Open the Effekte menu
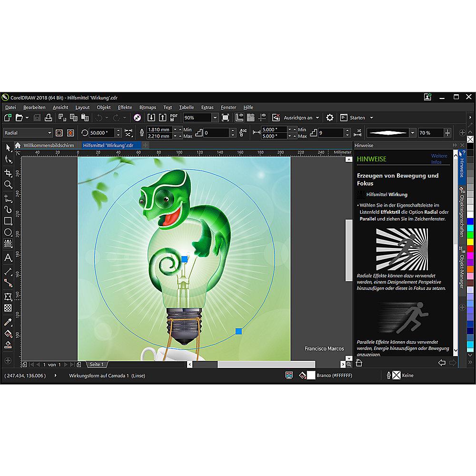Screen dimensions: 476x476 point(125,108)
